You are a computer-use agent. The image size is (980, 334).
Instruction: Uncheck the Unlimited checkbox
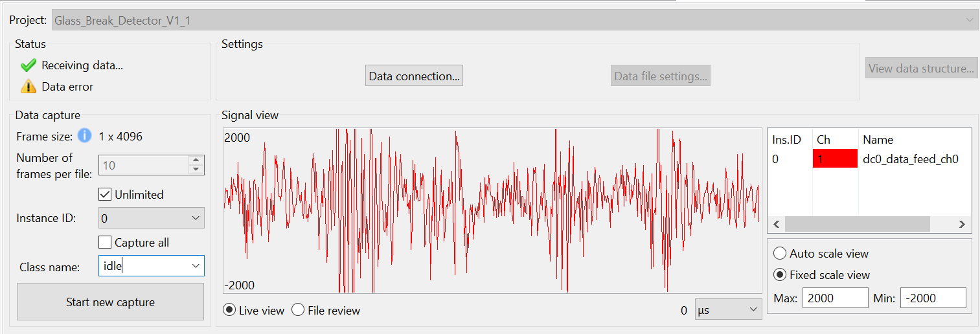click(105, 194)
